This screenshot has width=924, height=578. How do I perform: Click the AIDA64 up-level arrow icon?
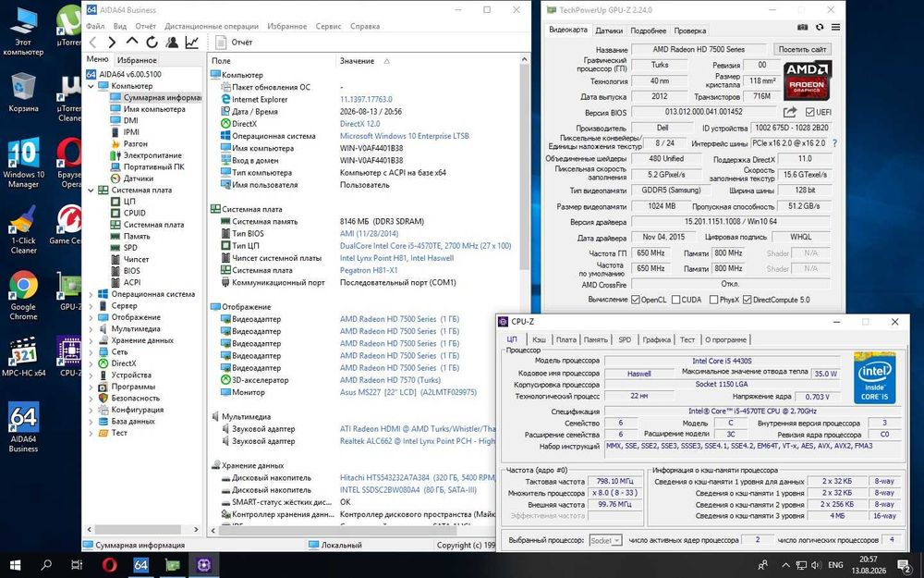click(132, 42)
